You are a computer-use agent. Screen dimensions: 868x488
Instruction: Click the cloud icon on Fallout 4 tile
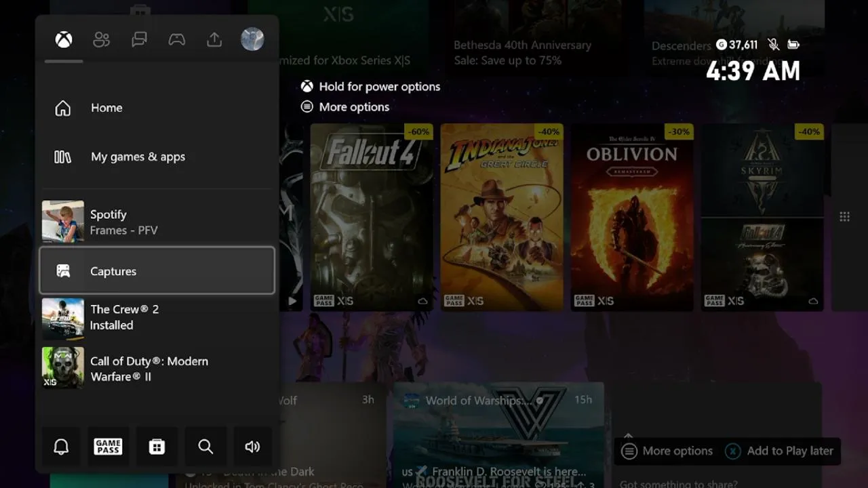[422, 301]
